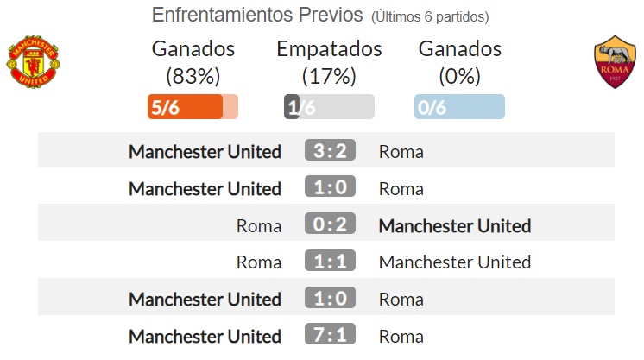Image resolution: width=644 pixels, height=360 pixels.
Task: Open the 7:1 match score badge
Action: pyautogui.click(x=330, y=334)
